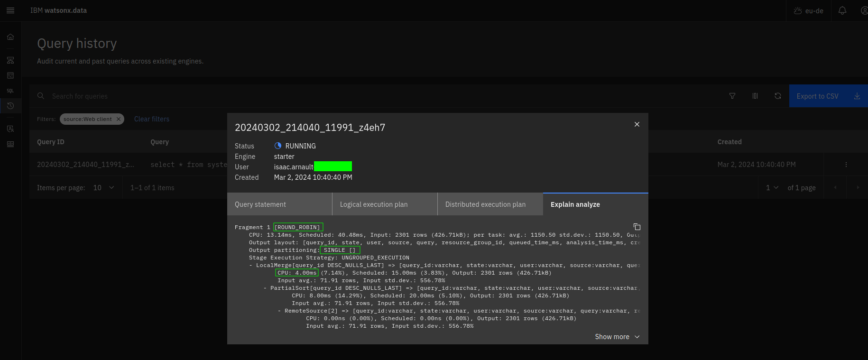868x360 pixels.
Task: Select the eu-de region indicator
Action: (x=809, y=10)
